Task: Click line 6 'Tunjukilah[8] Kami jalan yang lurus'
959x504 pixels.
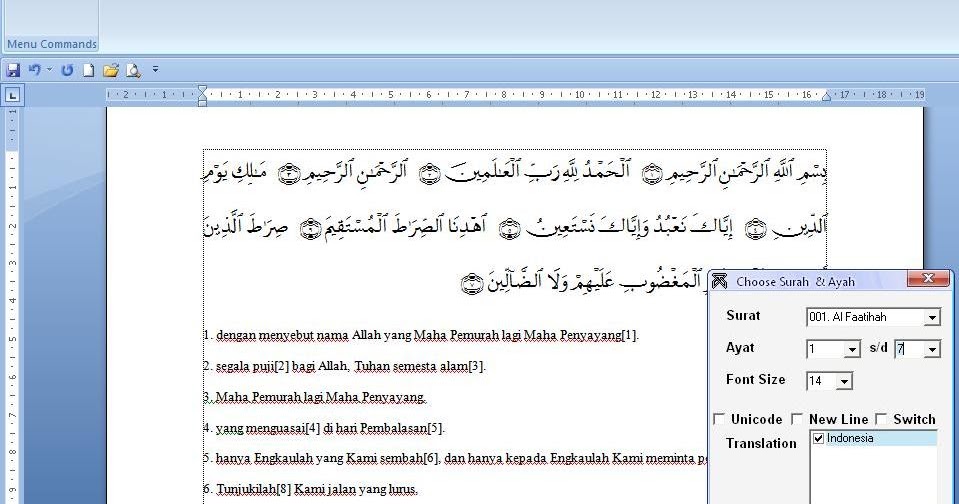Action: coord(311,489)
